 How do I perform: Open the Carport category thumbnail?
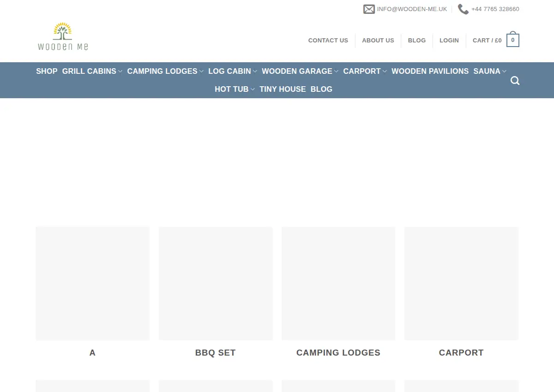461,283
